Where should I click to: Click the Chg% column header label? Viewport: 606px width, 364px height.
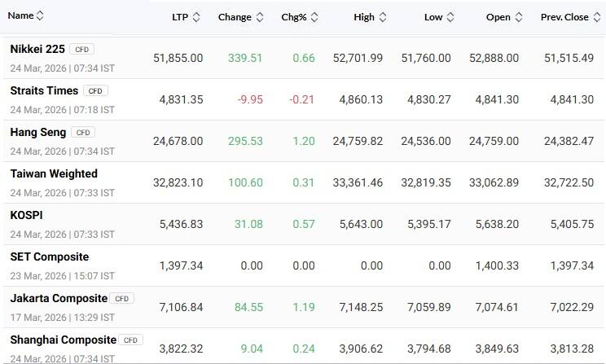pos(294,17)
